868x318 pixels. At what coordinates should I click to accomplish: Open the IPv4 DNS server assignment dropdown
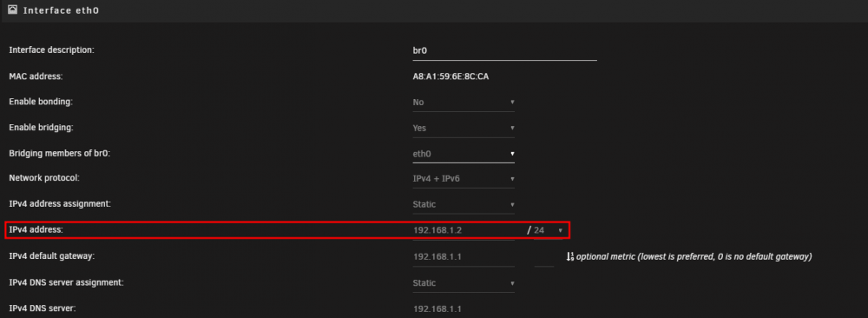tap(464, 283)
